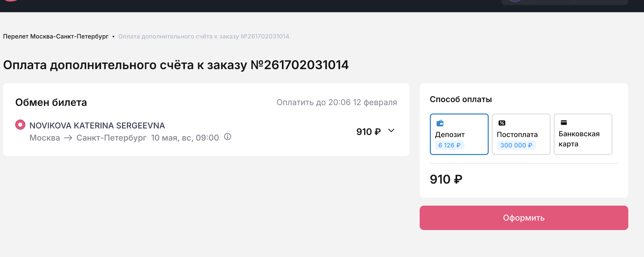Click the percent icon on Постоплата

[502, 123]
